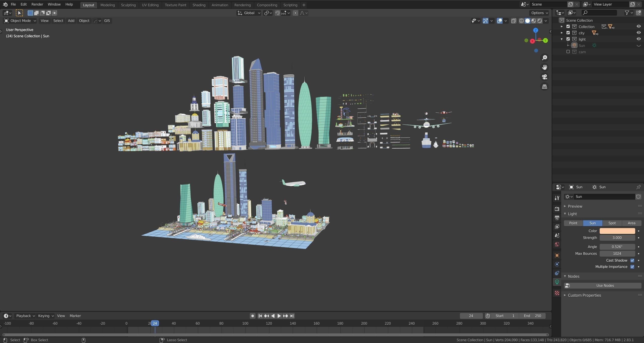The height and width of the screenshot is (343, 644).
Task: Open Object Constraints properties tab icon
Action: (x=557, y=273)
